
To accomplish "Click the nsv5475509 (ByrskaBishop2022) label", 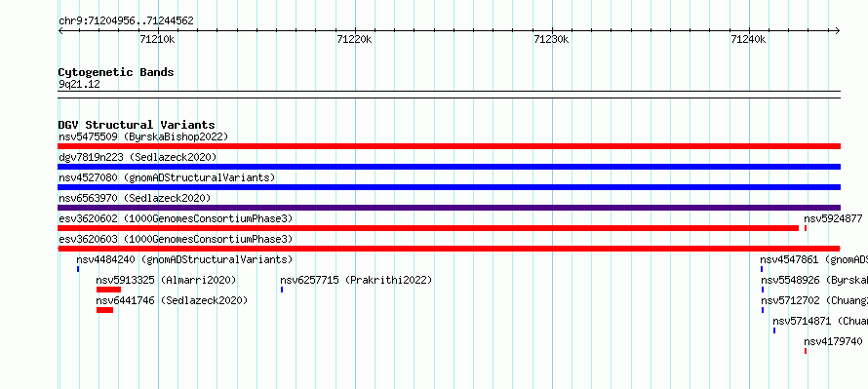I will (x=143, y=136).
